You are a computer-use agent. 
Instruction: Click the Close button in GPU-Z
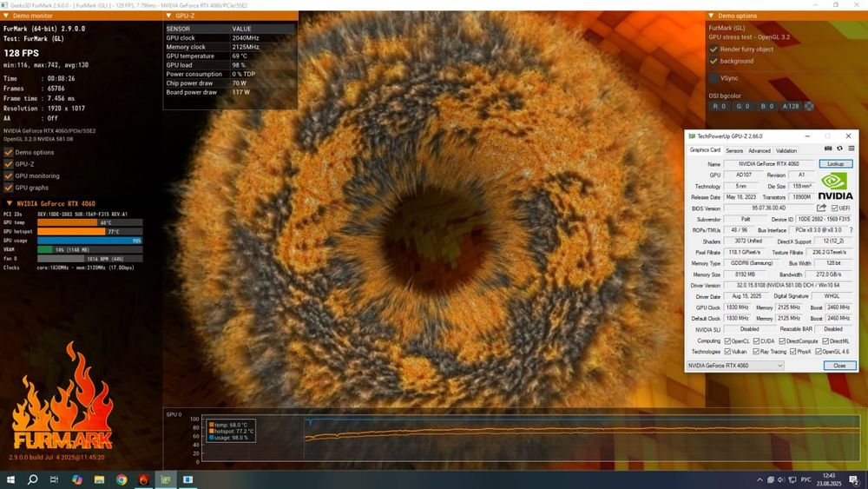coord(839,366)
